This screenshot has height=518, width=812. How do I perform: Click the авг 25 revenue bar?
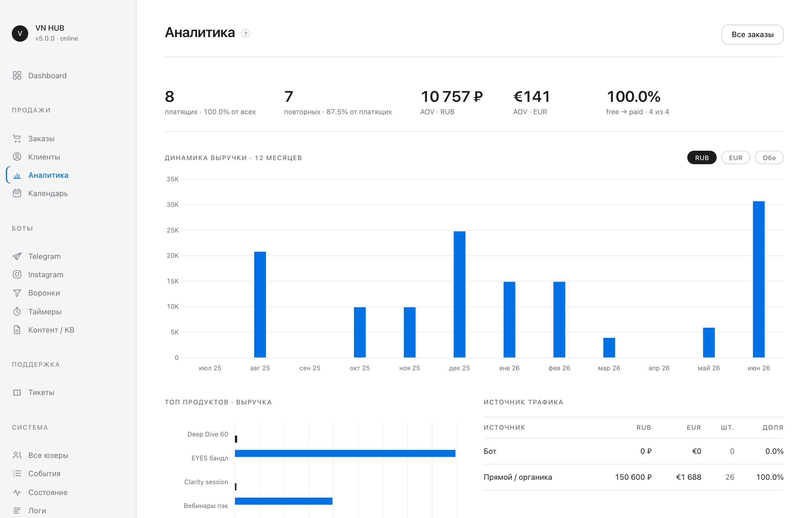coord(260,305)
